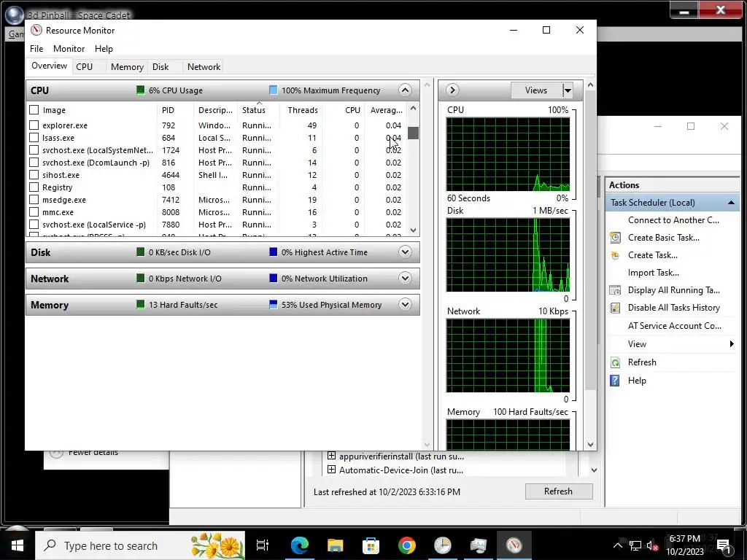This screenshot has width=747, height=560.
Task: Click the Resource Monitor title bar icon
Action: click(36, 30)
